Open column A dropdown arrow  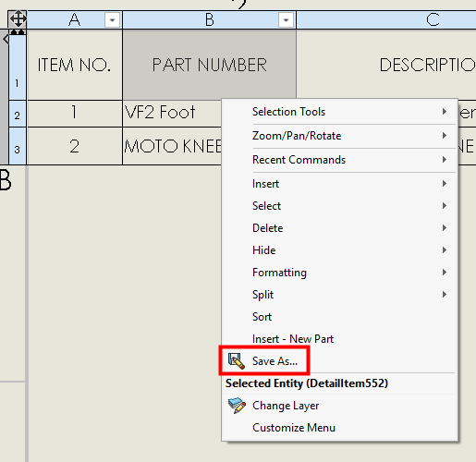(112, 20)
